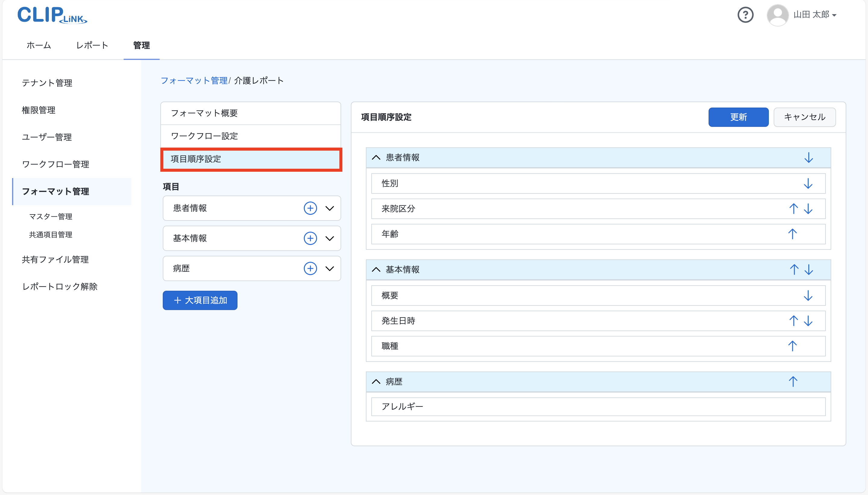The height and width of the screenshot is (495, 868).
Task: Click plus icon next to 患者情報
Action: (x=310, y=208)
